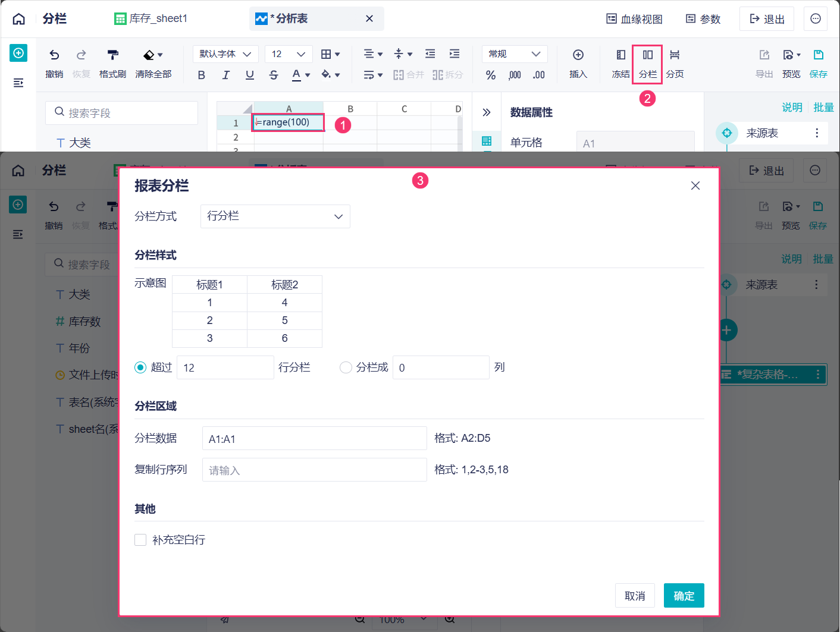Open the font size 12 dropdown
The width and height of the screenshot is (840, 632).
289,54
